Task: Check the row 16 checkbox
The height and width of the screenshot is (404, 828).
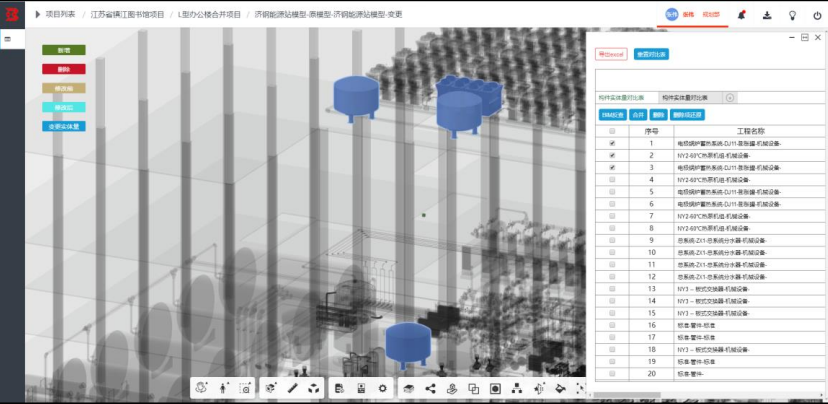Action: (x=612, y=325)
